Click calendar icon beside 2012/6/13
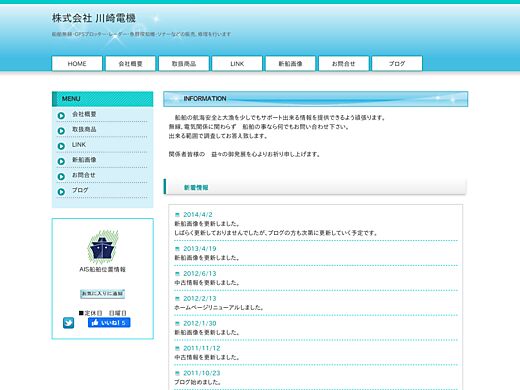 coord(177,274)
